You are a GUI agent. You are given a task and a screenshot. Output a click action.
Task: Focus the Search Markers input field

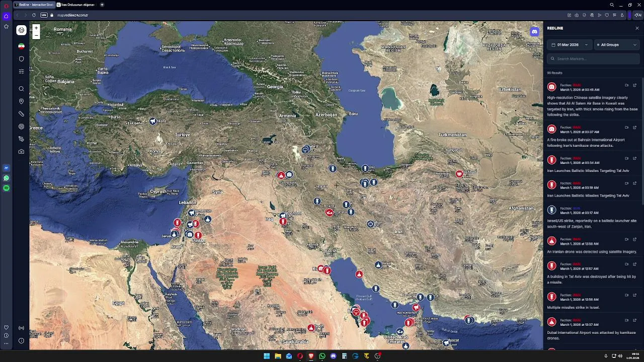tap(593, 59)
